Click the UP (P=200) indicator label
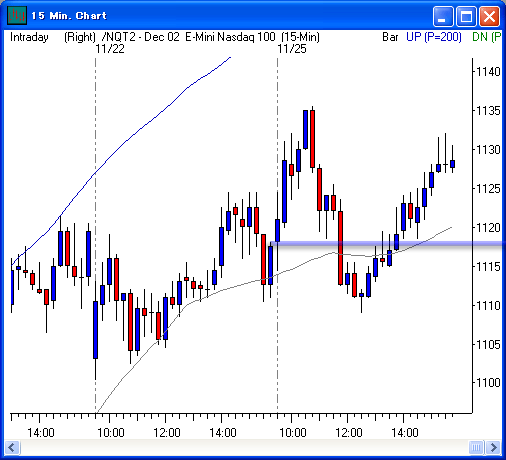The width and height of the screenshot is (506, 460). pyautogui.click(x=433, y=37)
